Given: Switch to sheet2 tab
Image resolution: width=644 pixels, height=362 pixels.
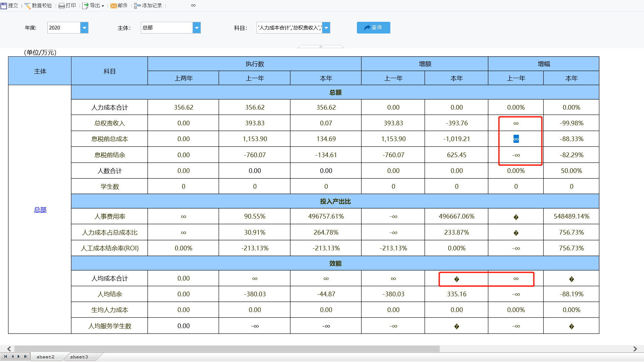Looking at the screenshot, I should pos(45,357).
